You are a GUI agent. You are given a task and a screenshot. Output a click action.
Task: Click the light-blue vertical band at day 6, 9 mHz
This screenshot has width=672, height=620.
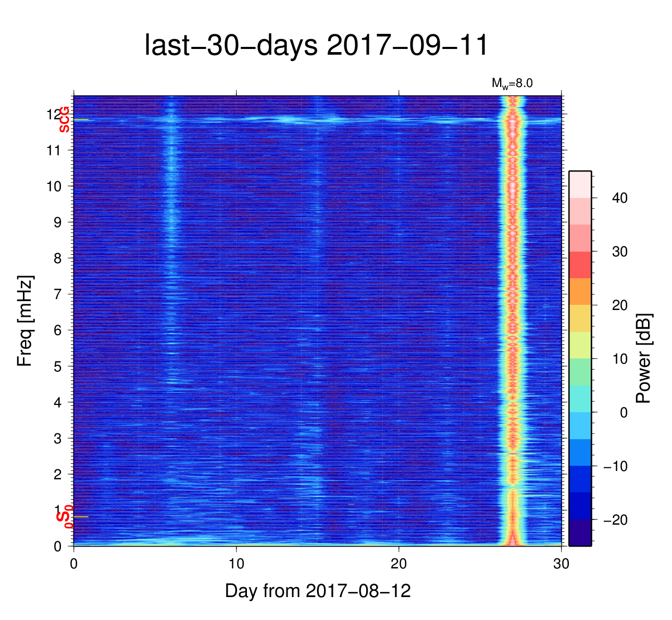[171, 222]
